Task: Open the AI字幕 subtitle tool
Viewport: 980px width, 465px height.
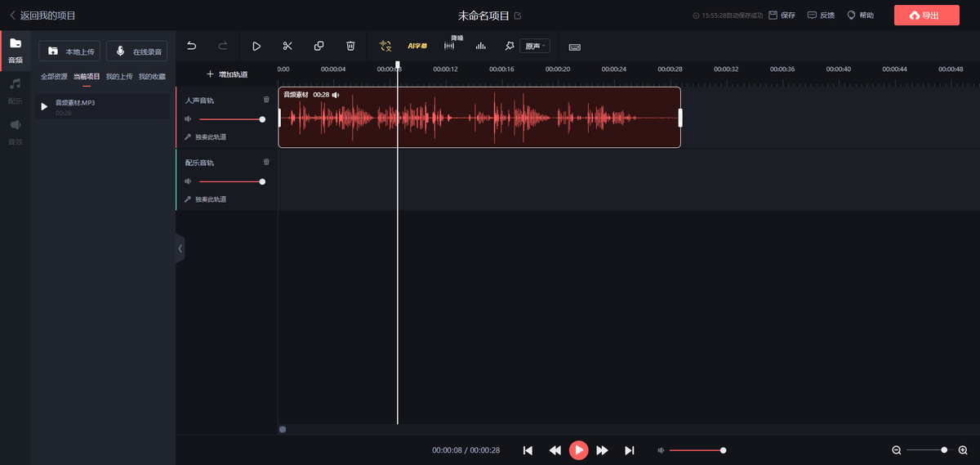Action: 417,47
